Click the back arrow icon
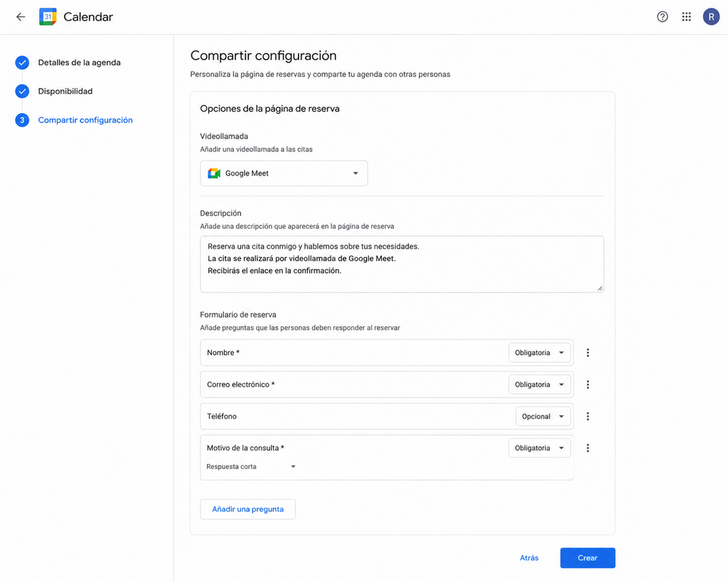This screenshot has width=728, height=582. [x=21, y=17]
